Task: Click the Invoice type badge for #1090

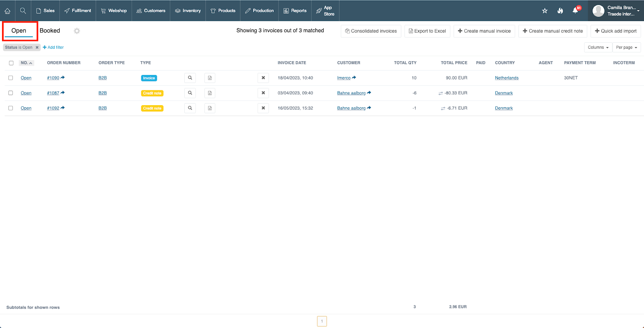Action: click(149, 78)
